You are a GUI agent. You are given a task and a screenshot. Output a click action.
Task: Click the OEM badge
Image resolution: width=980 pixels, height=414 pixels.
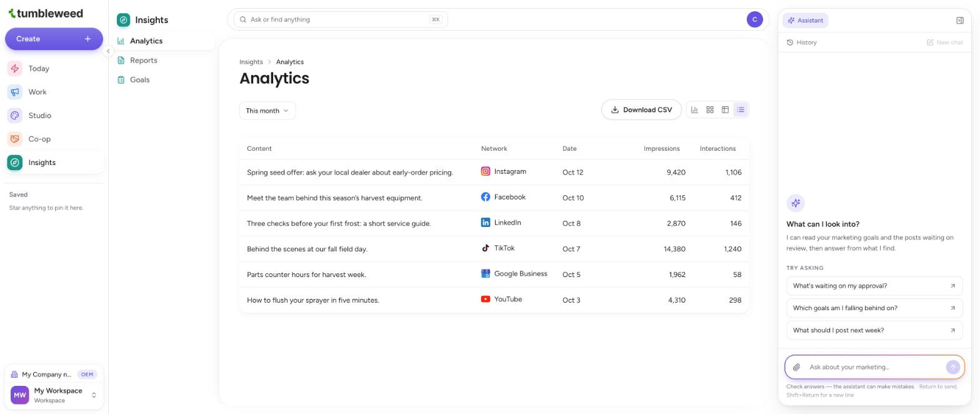coord(87,375)
